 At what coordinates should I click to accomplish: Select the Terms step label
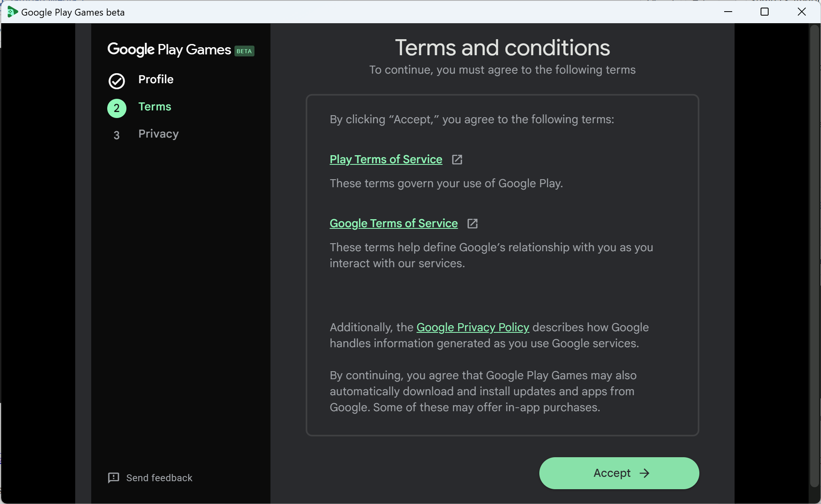click(154, 106)
